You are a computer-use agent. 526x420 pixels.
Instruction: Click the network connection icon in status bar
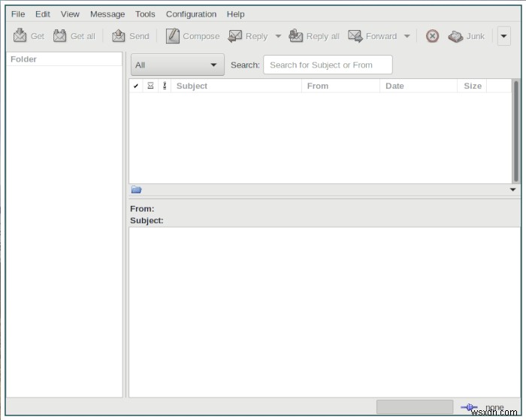(x=469, y=407)
